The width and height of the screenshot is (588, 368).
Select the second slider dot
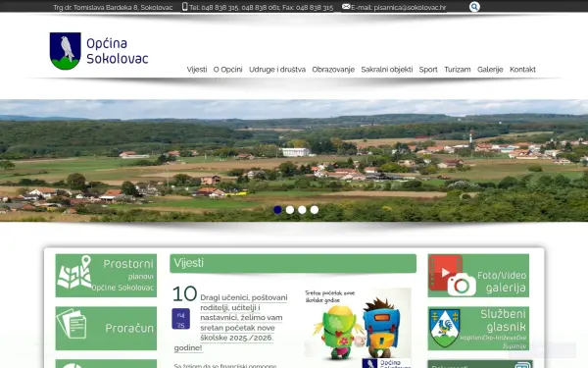click(x=290, y=210)
